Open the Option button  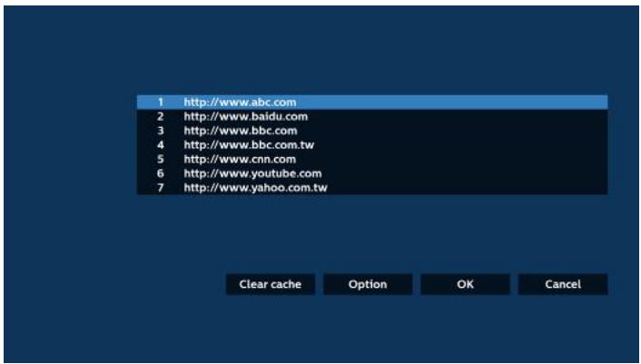pos(368,284)
